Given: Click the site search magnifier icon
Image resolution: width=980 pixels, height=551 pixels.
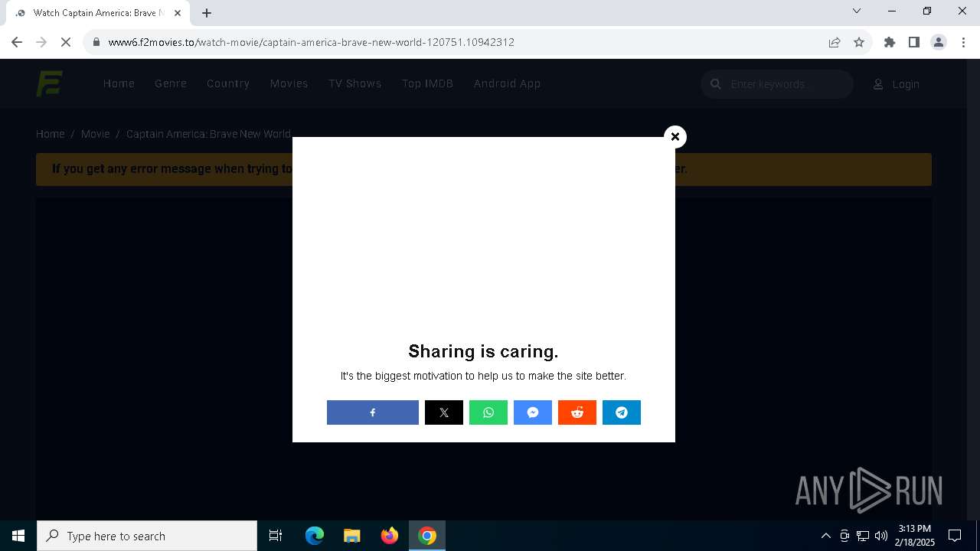Looking at the screenshot, I should (x=716, y=84).
